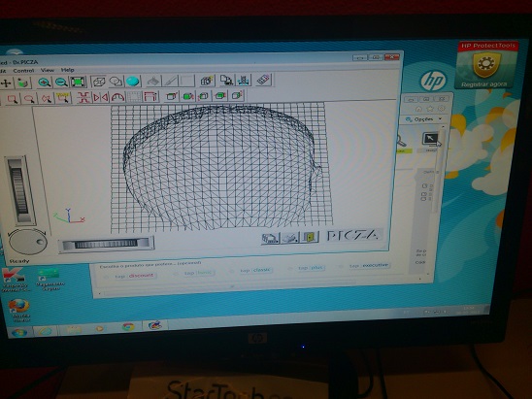Choose the tap basic radio option

[176, 274]
